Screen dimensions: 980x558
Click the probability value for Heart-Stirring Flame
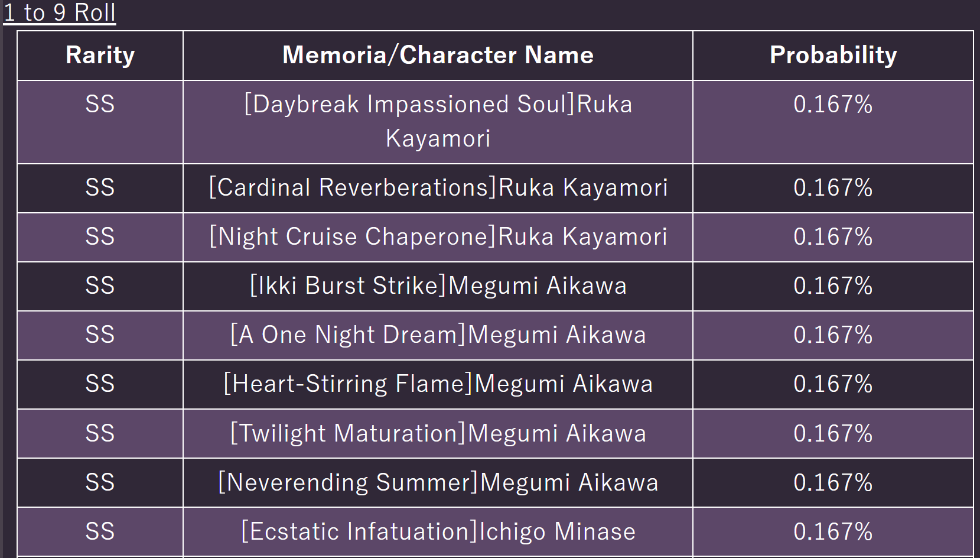833,384
